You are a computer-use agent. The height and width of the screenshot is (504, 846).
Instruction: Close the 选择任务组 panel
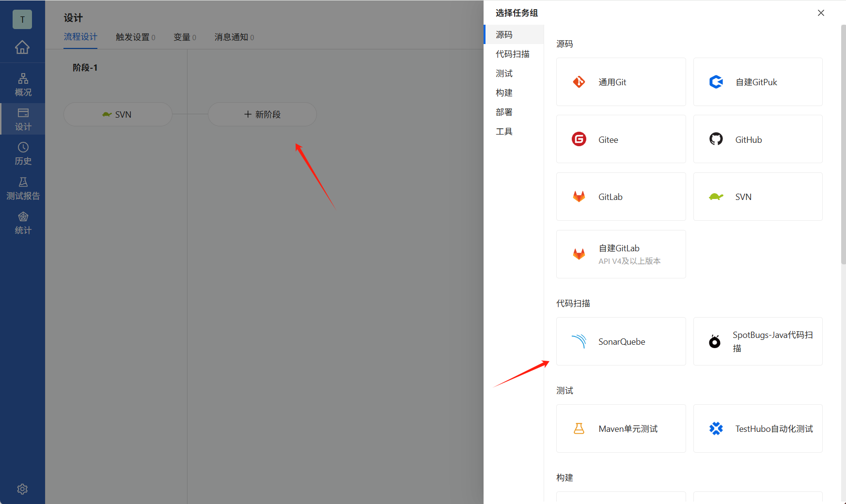click(821, 13)
